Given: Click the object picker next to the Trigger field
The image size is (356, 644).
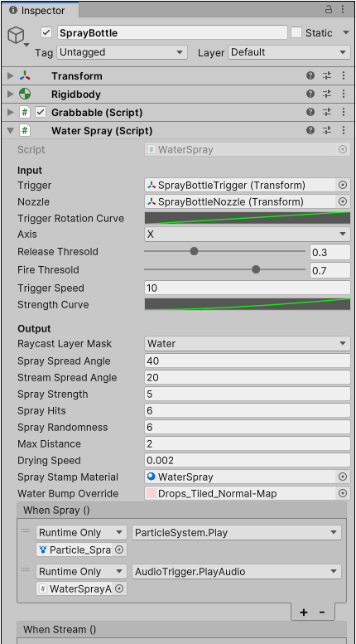Looking at the screenshot, I should [343, 185].
